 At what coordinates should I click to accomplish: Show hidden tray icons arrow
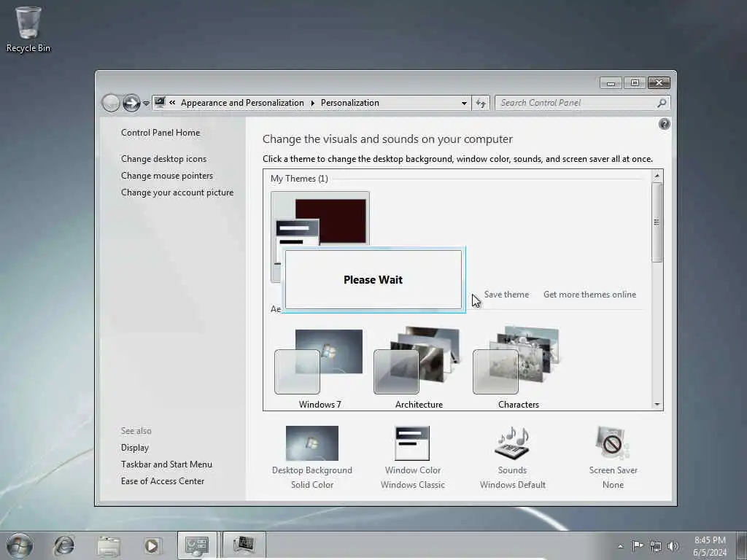(620, 546)
